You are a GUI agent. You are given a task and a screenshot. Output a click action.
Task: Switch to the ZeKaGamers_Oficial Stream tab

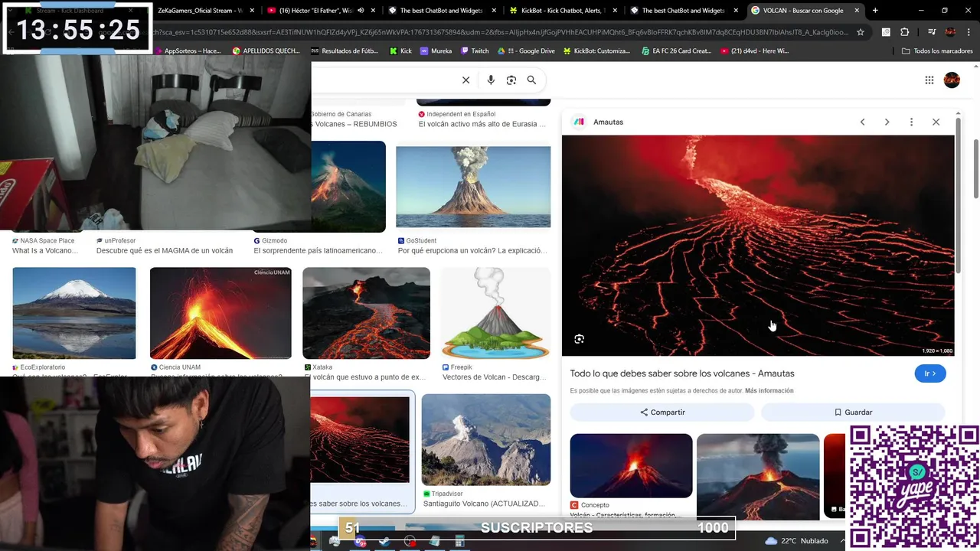click(199, 11)
